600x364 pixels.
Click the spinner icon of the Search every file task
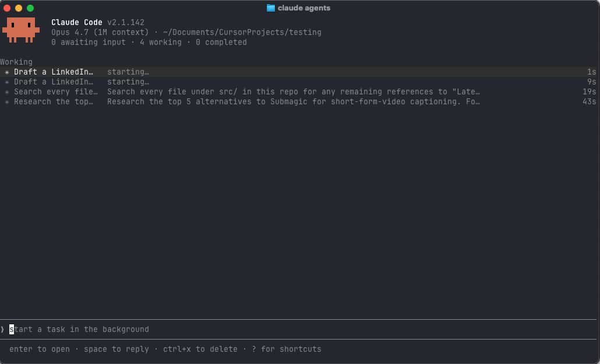[x=7, y=92]
